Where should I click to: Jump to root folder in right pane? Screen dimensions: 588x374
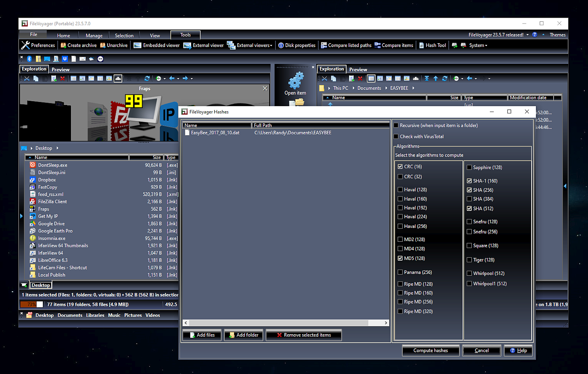[427, 78]
